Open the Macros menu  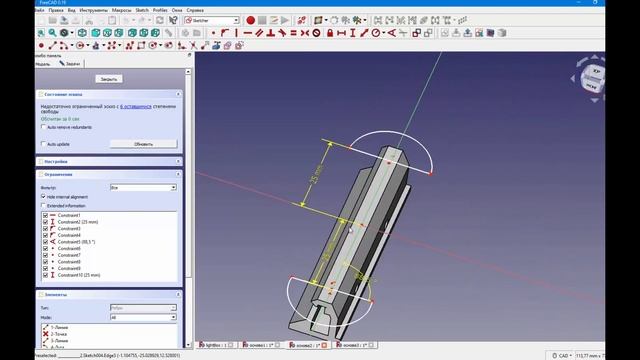[122, 10]
